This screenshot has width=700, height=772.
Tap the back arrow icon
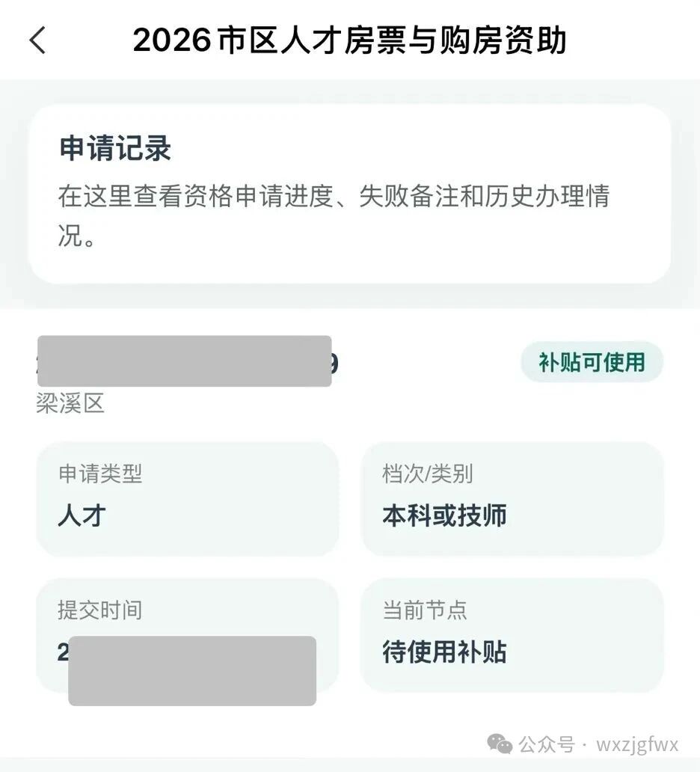pyautogui.click(x=38, y=40)
